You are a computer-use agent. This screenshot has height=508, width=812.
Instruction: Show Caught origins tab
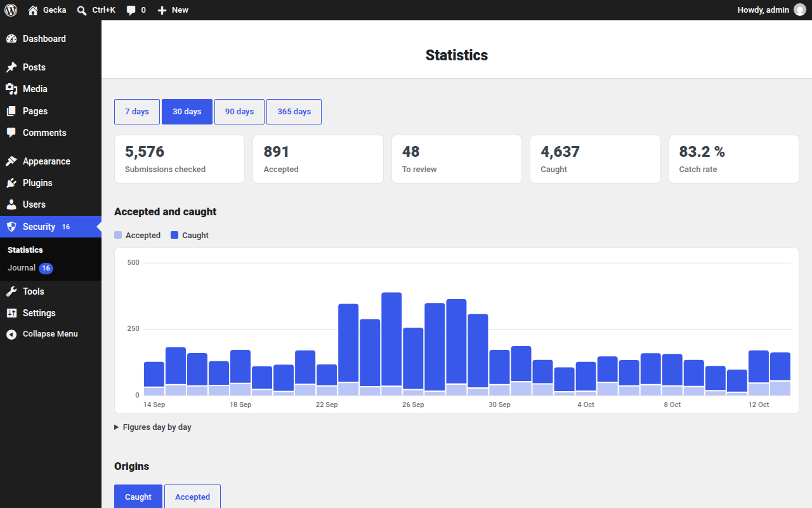point(138,497)
